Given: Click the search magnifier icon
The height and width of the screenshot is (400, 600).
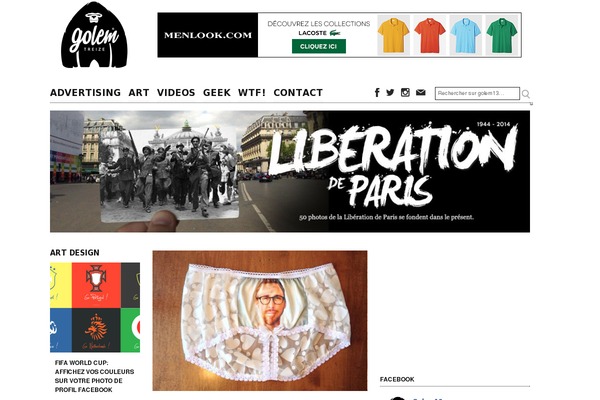Looking at the screenshot, I should [526, 94].
